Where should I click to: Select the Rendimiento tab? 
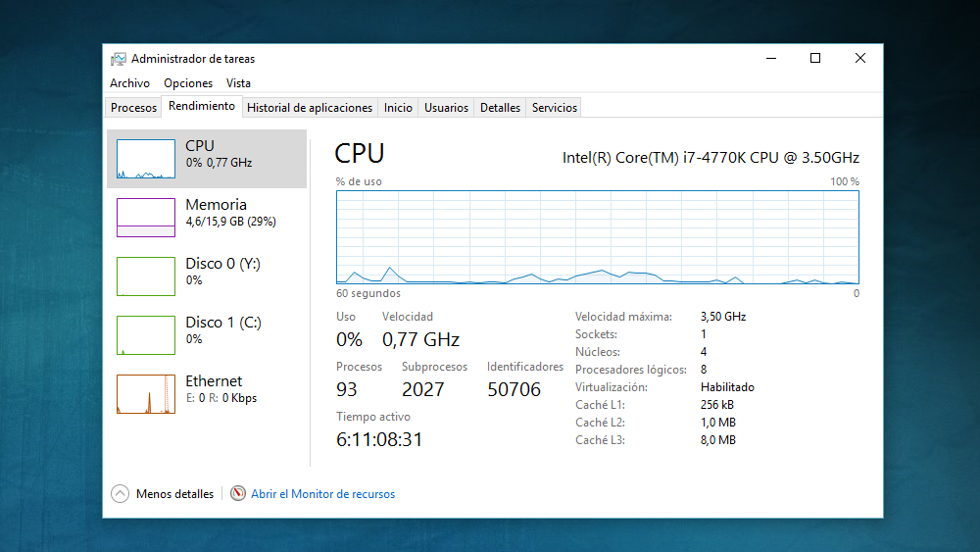tap(202, 106)
